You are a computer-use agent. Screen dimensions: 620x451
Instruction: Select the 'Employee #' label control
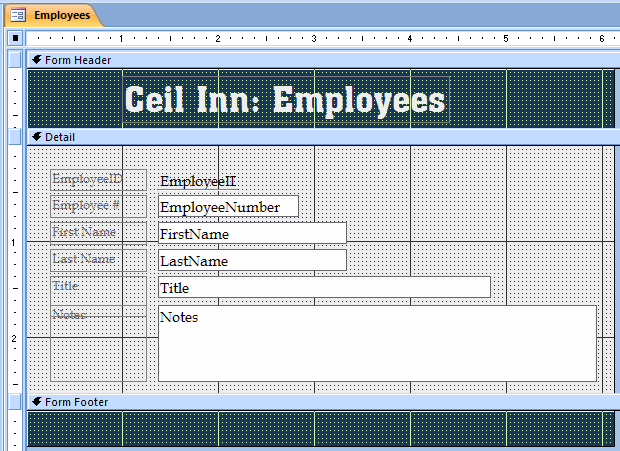(98, 206)
